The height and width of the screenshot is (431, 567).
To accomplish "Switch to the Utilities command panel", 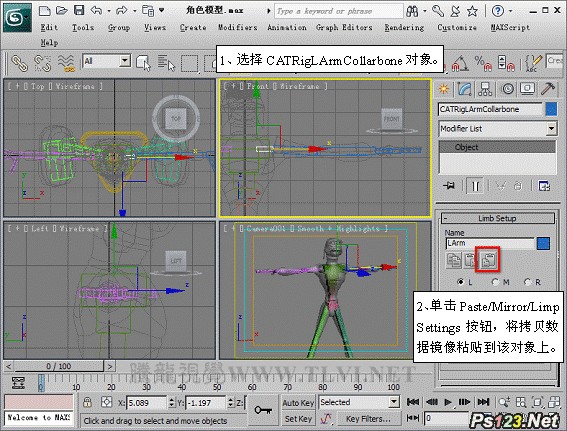I will 548,89.
